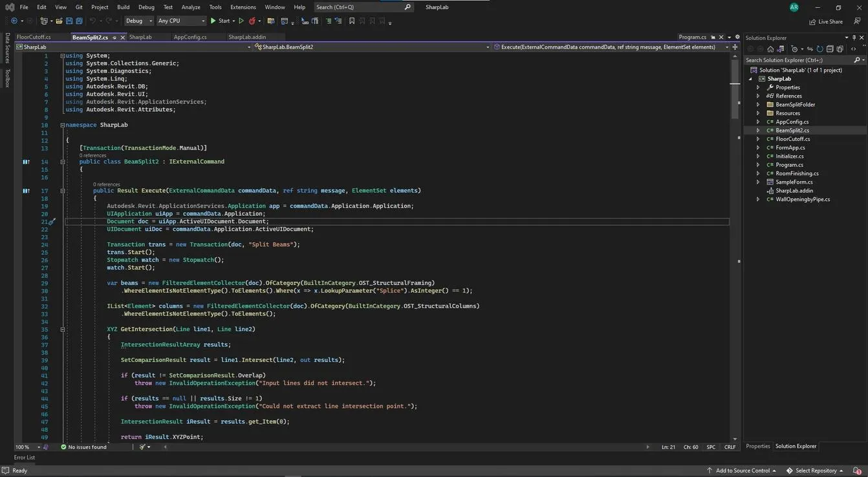Collapse the namespace SharpLab block
Screen dimensions: 868x477
pos(63,125)
